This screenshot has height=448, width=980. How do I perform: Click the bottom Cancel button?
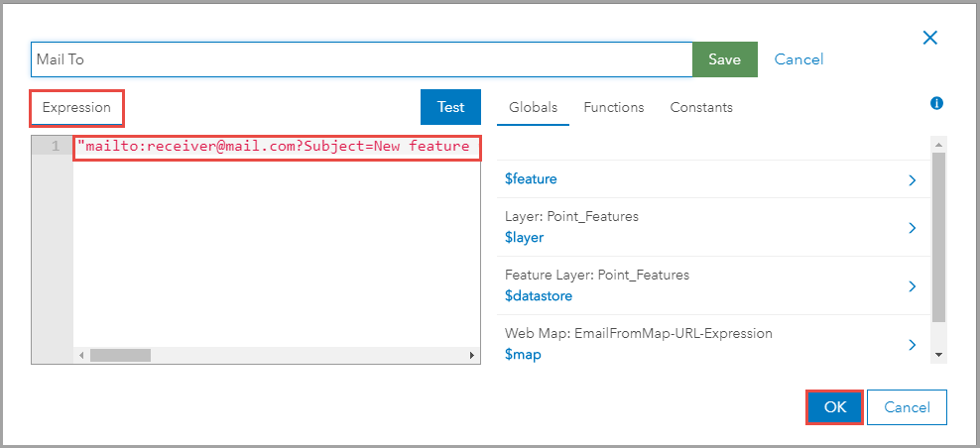click(907, 407)
